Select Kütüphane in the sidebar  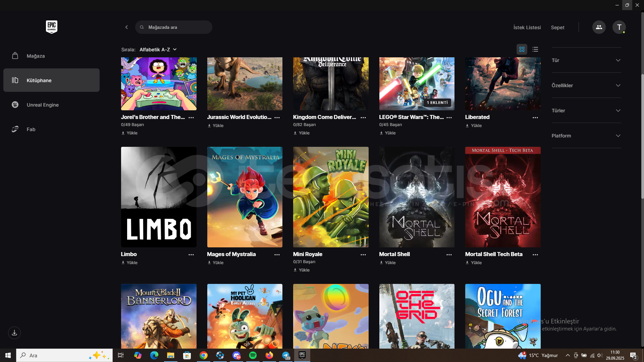[51, 80]
